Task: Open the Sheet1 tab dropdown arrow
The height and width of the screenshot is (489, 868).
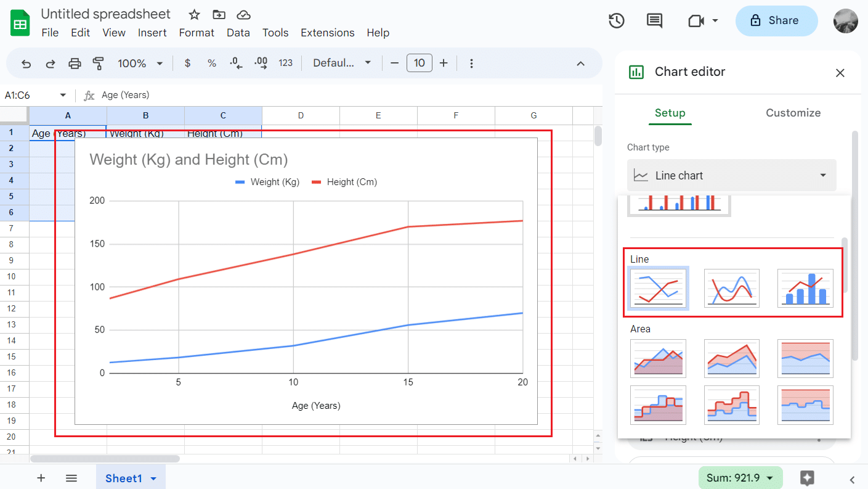Action: 153,479
